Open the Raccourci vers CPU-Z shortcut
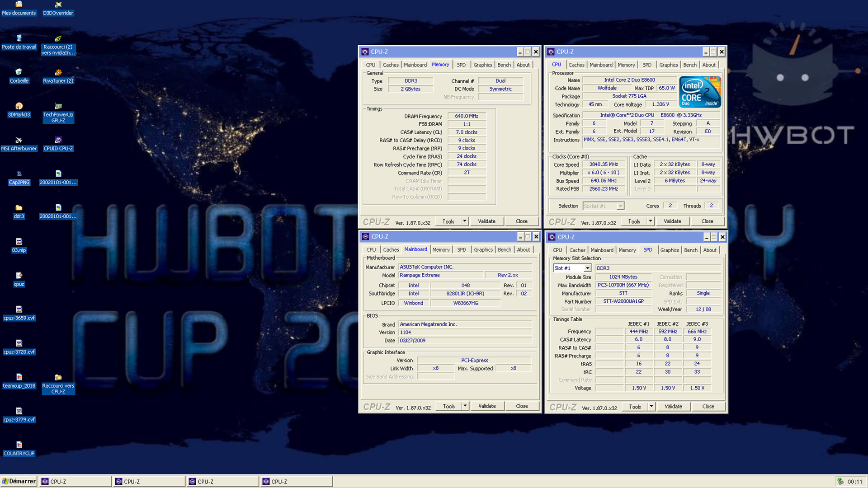This screenshot has height=488, width=868. [x=58, y=384]
